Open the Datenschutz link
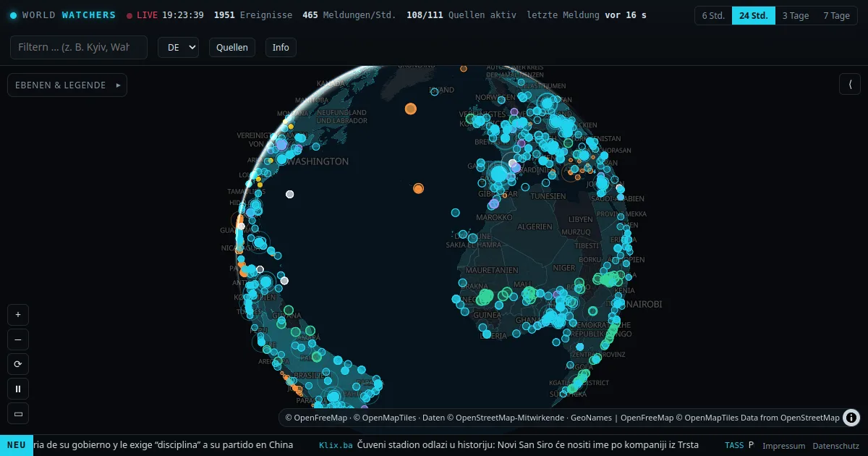Viewport: 868px width, 456px height. point(835,446)
